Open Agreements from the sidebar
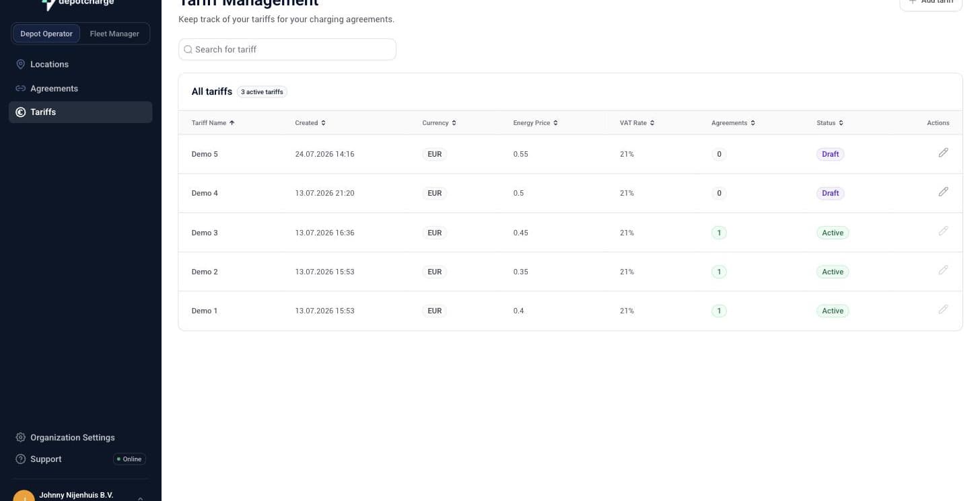980x501 pixels. (x=80, y=88)
